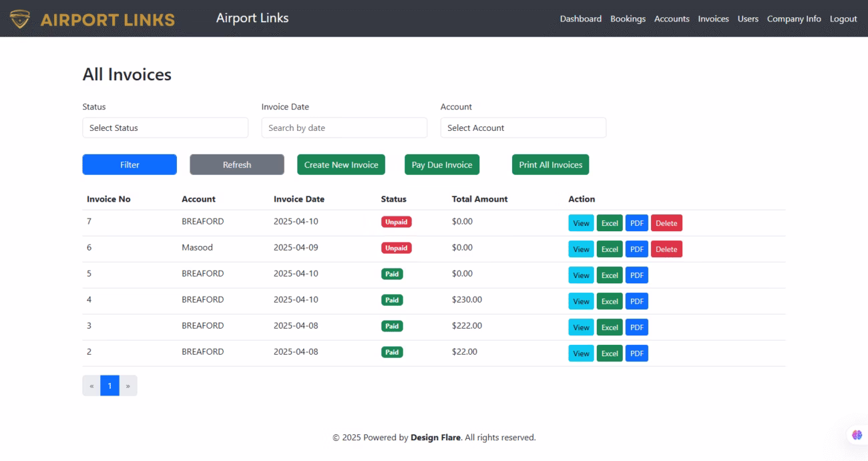Viewport: 868px width, 461px height.
Task: Click the gray Refresh button
Action: pyautogui.click(x=236, y=165)
